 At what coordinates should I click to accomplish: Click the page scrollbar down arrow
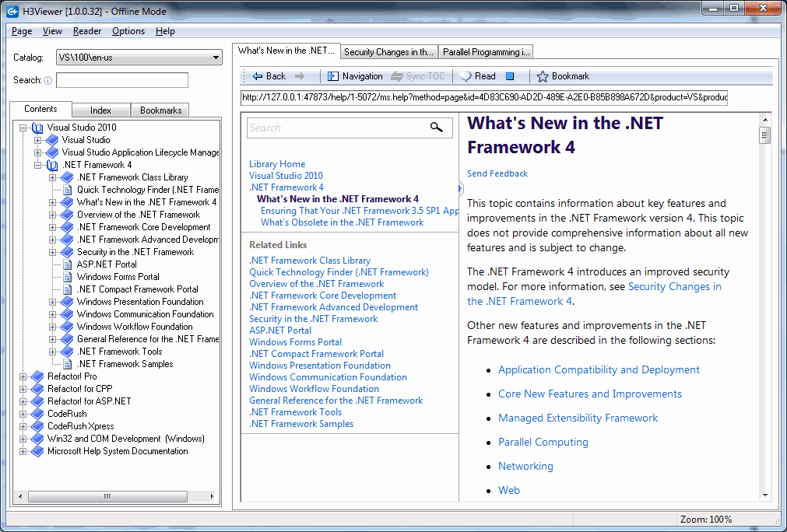[765, 495]
